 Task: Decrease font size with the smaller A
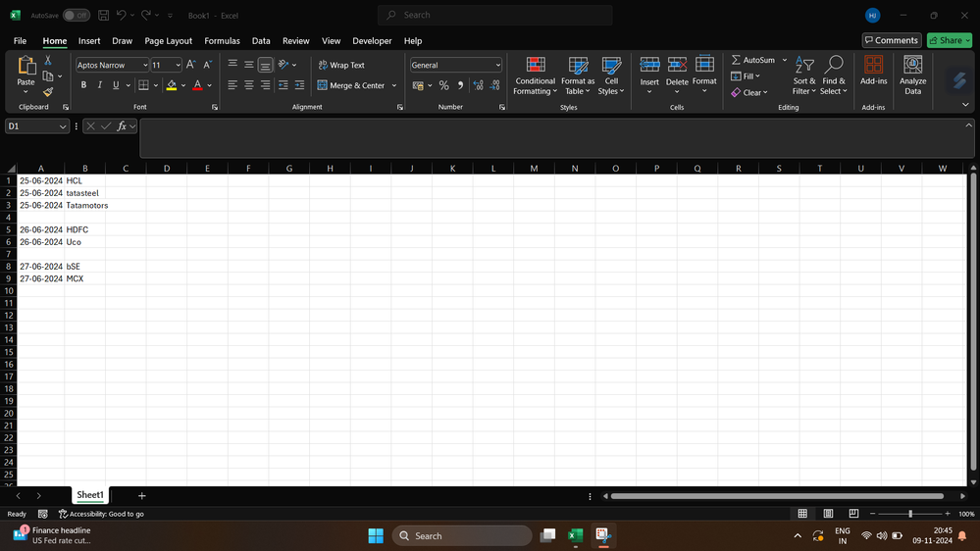point(208,65)
